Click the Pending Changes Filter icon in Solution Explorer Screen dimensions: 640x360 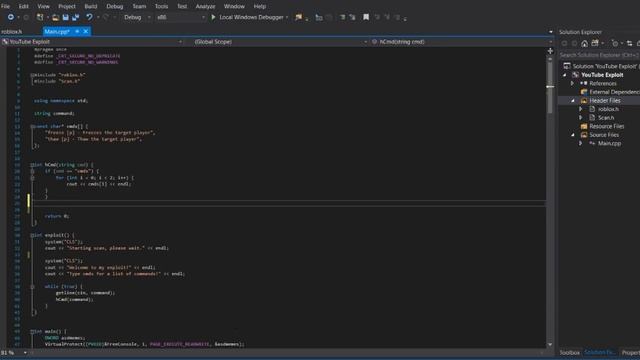615,43
